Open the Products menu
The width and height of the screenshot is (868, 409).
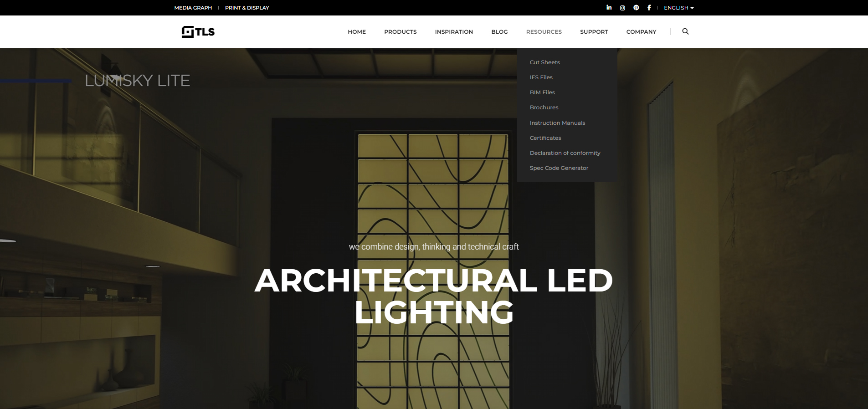coord(400,32)
